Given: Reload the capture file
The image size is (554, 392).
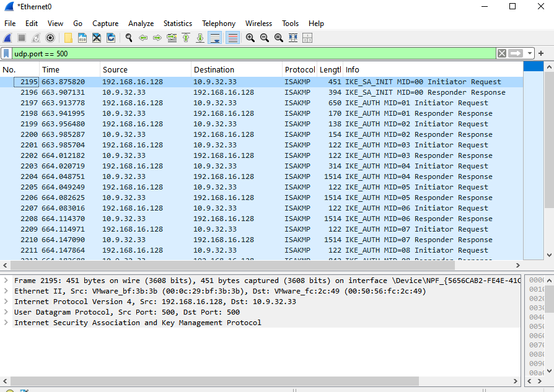Looking at the screenshot, I should 111,38.
